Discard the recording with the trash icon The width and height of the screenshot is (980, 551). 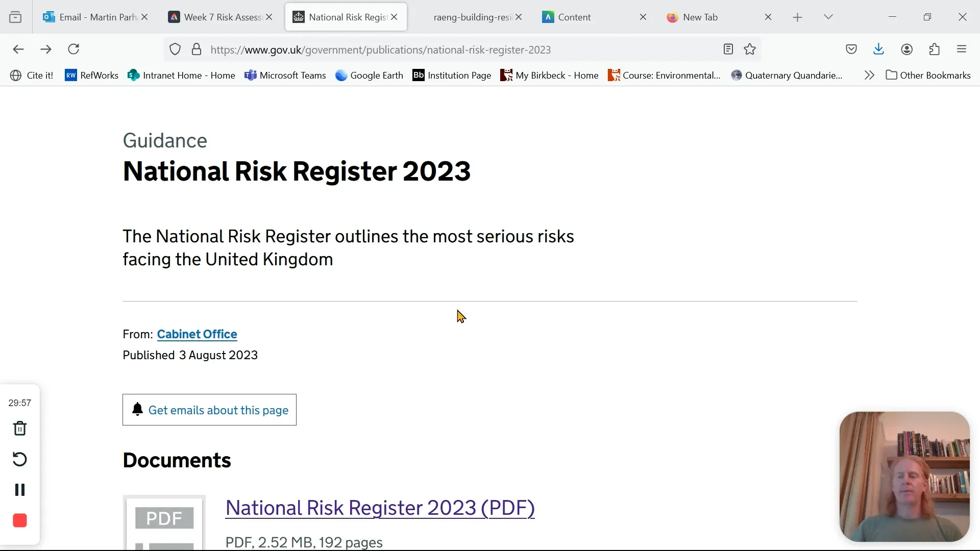coord(20,429)
